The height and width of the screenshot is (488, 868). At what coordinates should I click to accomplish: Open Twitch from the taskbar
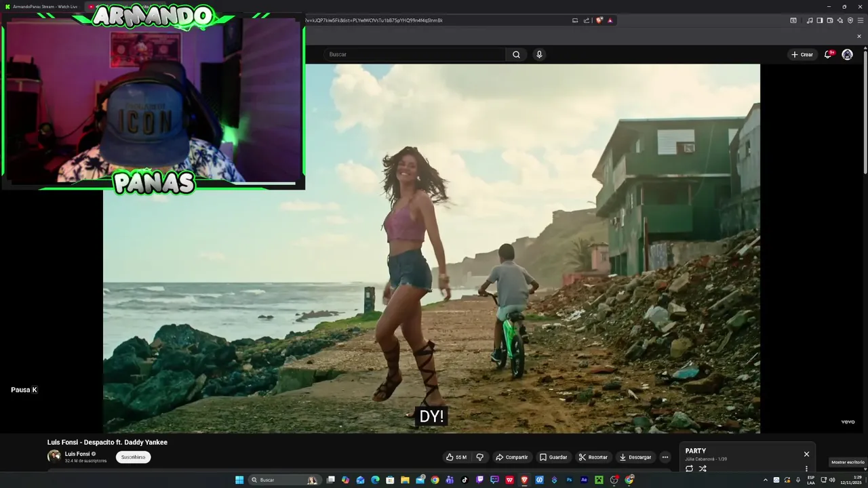479,480
